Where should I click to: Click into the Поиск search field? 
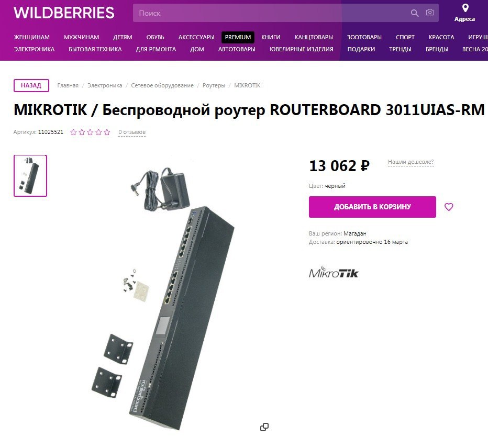click(271, 13)
